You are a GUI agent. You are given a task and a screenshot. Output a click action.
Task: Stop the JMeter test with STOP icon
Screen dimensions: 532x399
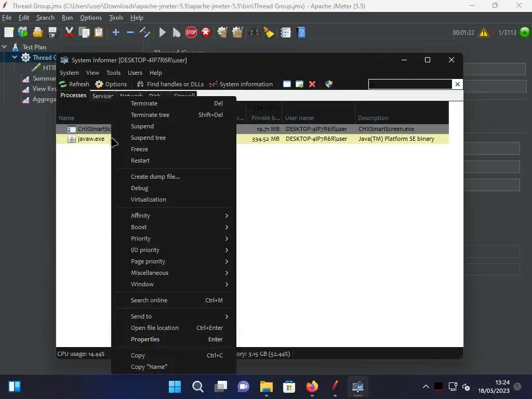(191, 33)
